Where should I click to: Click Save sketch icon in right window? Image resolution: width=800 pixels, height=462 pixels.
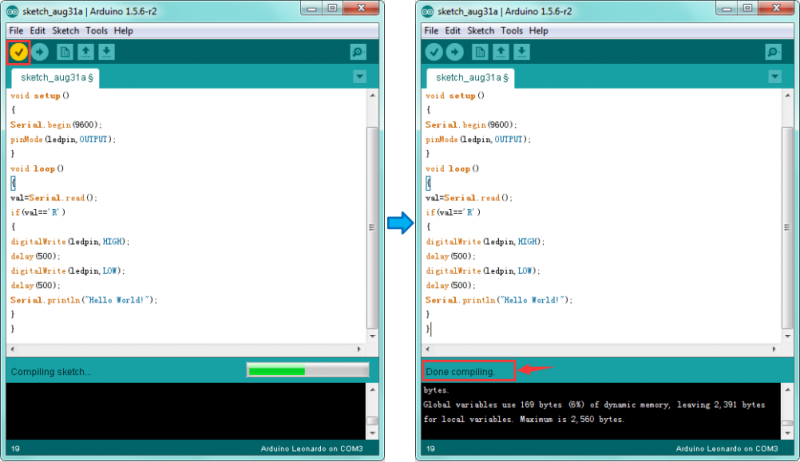521,52
